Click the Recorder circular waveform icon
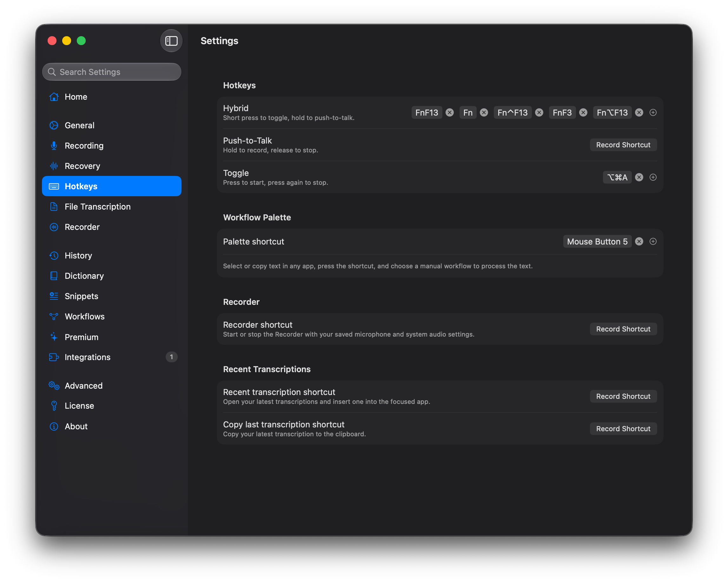The height and width of the screenshot is (583, 728). pyautogui.click(x=54, y=227)
